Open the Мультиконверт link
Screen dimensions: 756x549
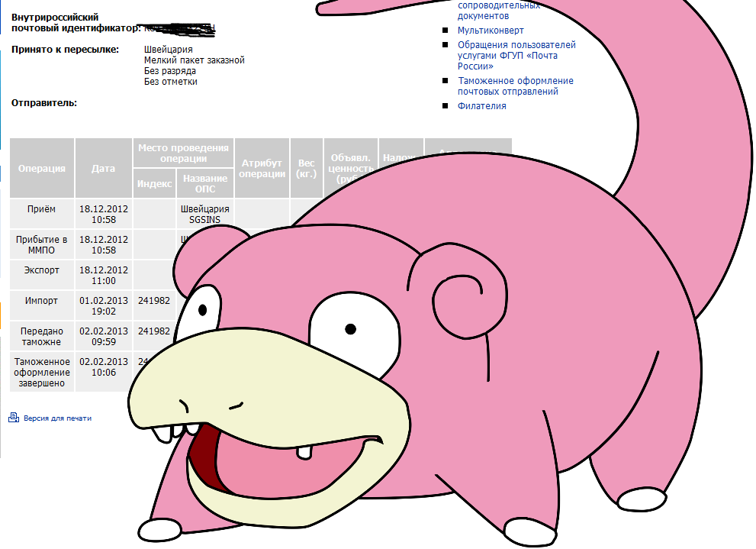pyautogui.click(x=491, y=31)
